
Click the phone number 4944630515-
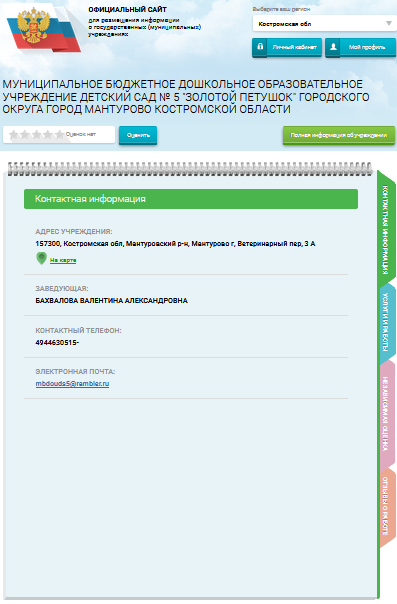57,342
